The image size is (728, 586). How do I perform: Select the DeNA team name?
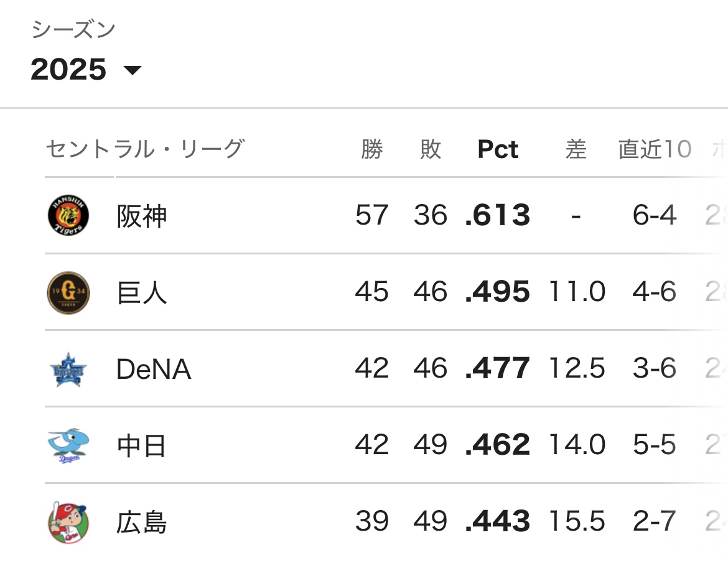coord(154,369)
